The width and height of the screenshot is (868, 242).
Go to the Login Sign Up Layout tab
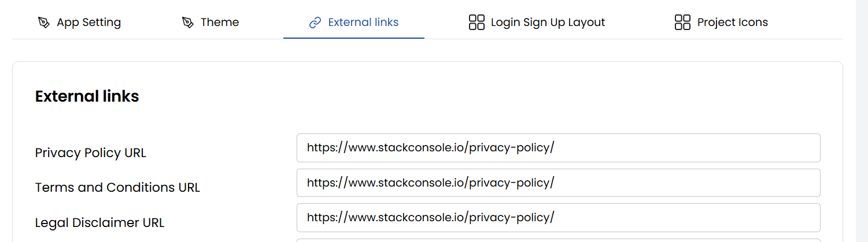[548, 23]
